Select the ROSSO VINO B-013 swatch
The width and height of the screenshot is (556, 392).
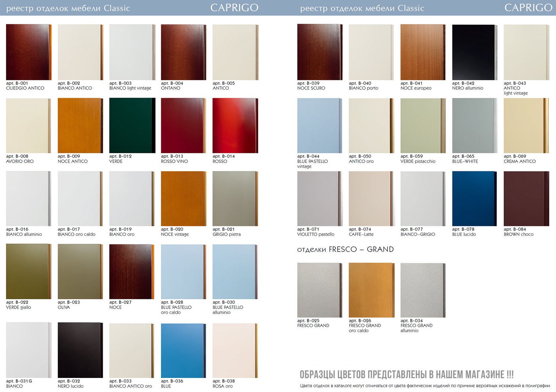pyautogui.click(x=183, y=125)
